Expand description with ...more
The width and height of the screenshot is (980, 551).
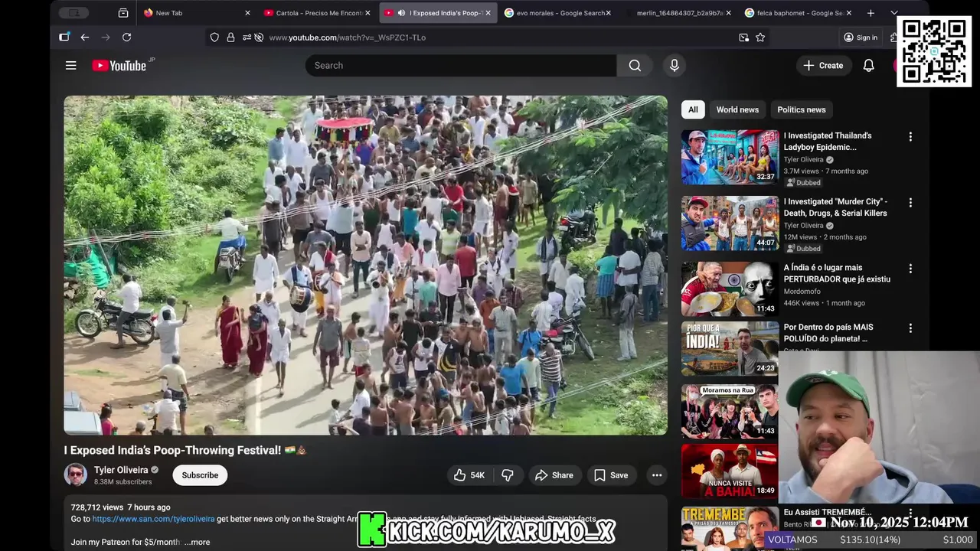197,542
